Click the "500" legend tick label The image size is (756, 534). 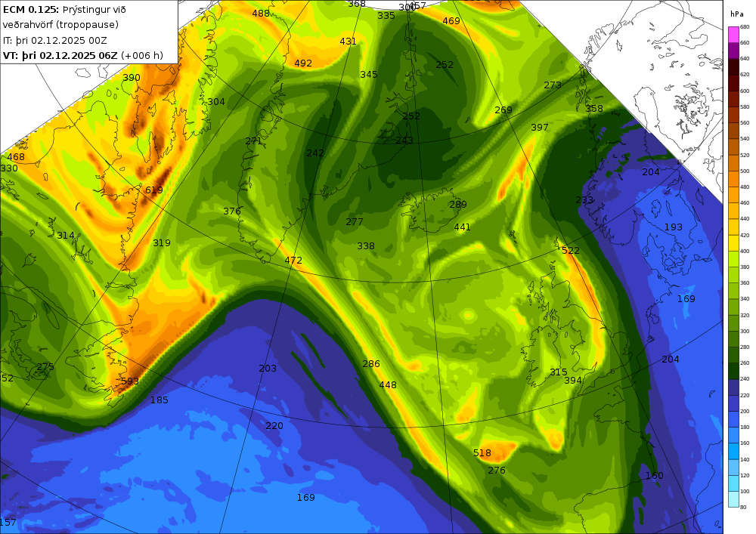point(745,171)
